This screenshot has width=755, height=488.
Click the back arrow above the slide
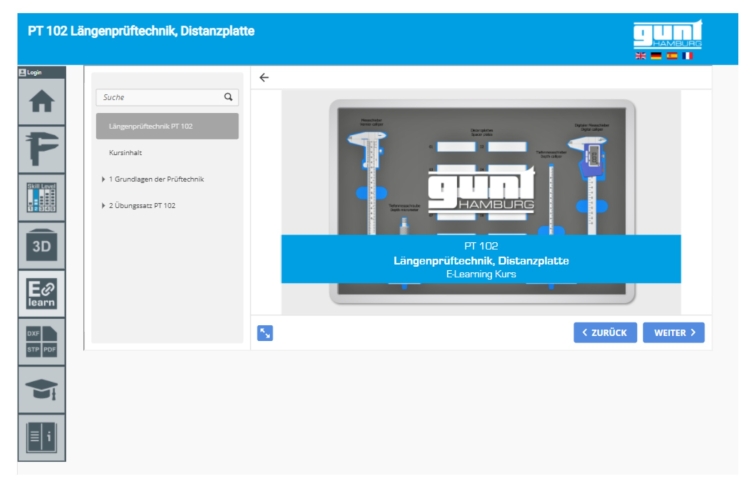pyautogui.click(x=264, y=78)
